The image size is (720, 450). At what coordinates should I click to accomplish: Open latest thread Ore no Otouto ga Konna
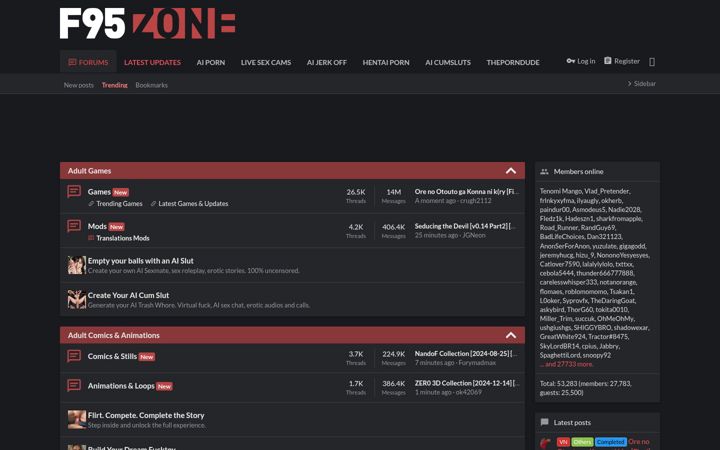tap(467, 191)
